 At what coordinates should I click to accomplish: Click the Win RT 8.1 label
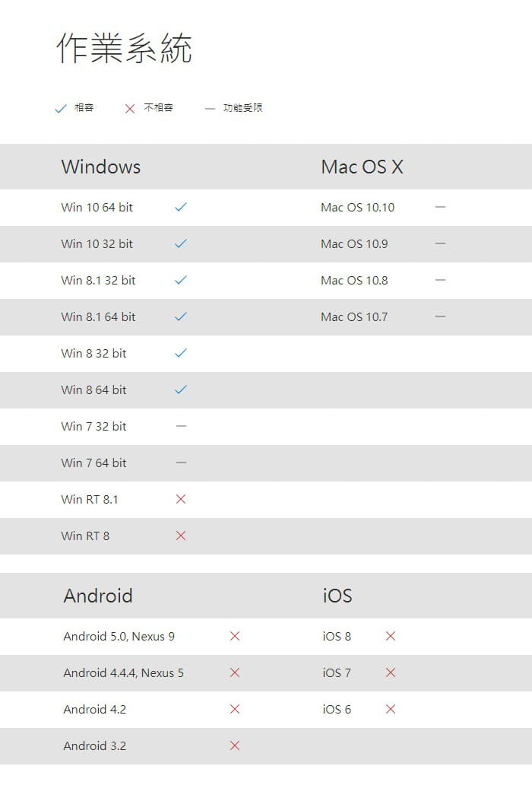[x=90, y=500]
